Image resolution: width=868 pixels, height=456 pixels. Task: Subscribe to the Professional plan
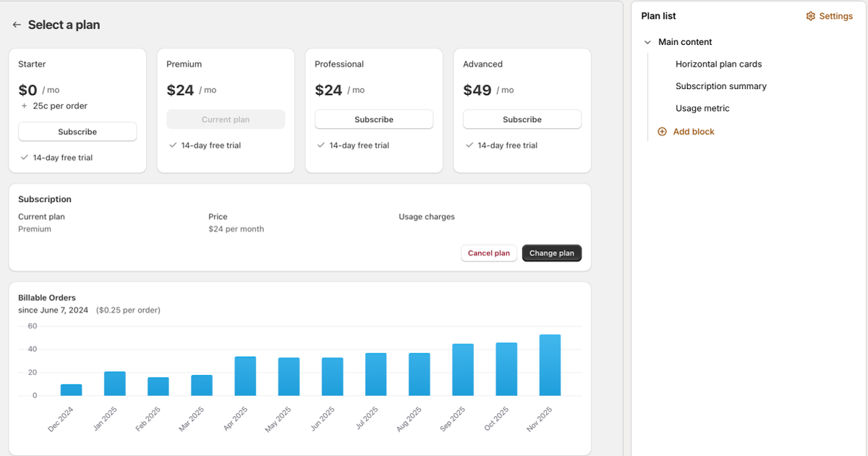click(373, 119)
